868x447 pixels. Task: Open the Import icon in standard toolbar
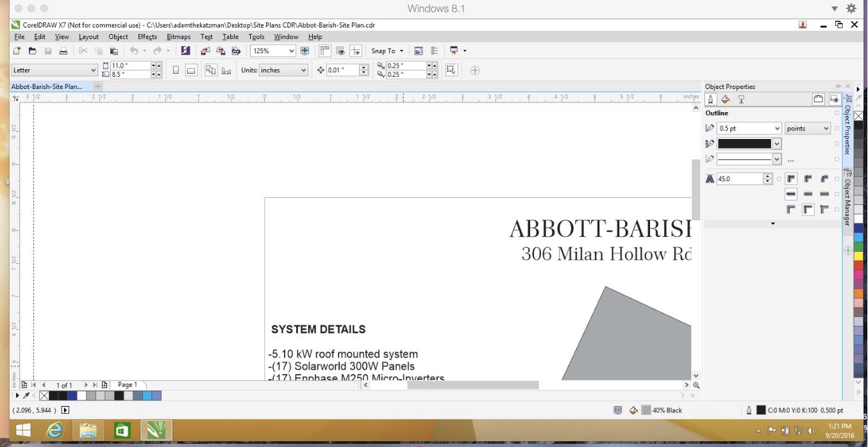(205, 51)
